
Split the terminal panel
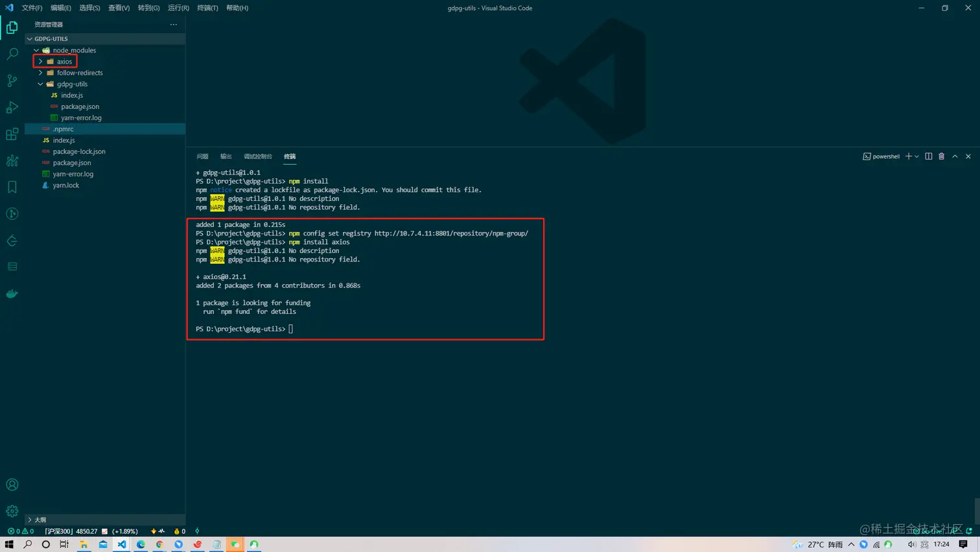(x=928, y=156)
